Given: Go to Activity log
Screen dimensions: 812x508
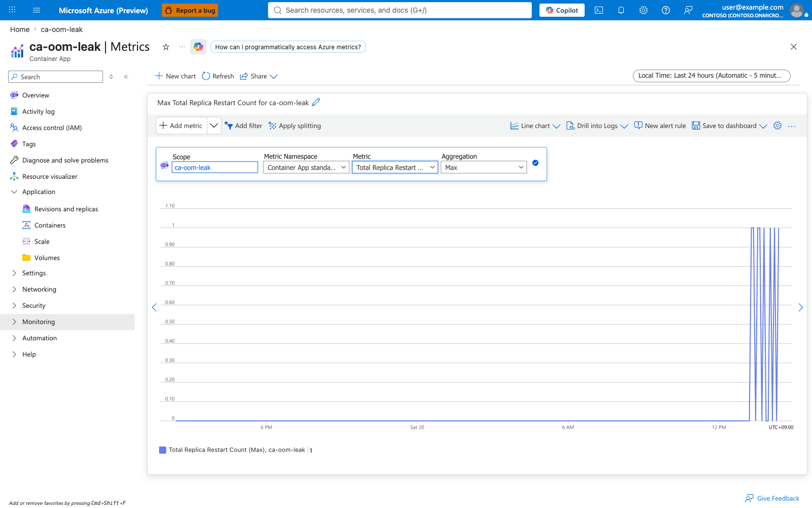Looking at the screenshot, I should (x=38, y=112).
